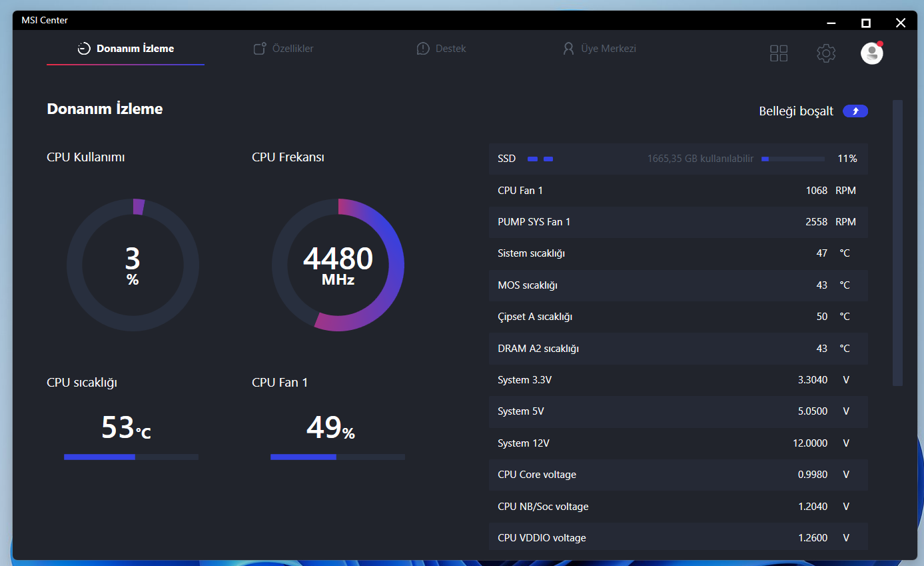The width and height of the screenshot is (924, 566).
Task: Click the CPU sıcaklığı temperature bar
Action: tap(131, 457)
